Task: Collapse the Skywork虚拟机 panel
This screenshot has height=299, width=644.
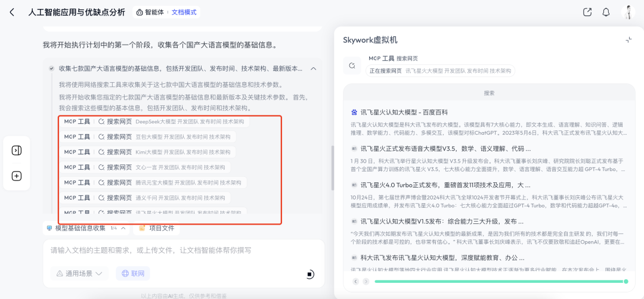Action: click(628, 40)
